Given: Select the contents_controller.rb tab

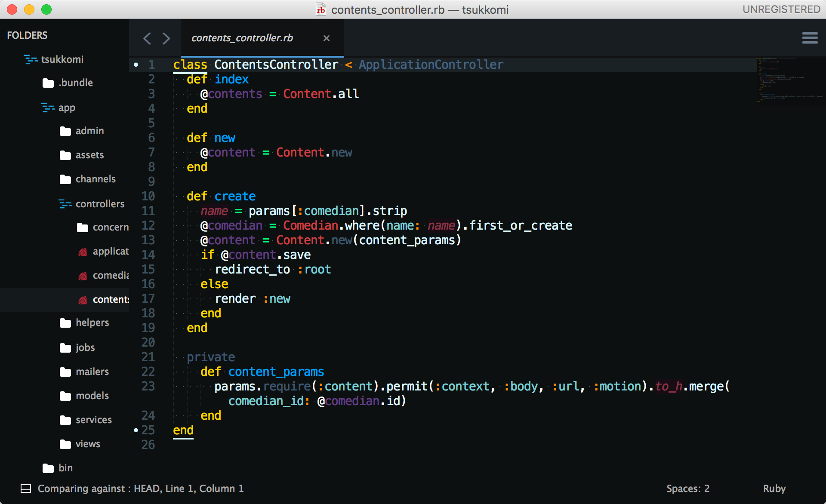Looking at the screenshot, I should pos(243,38).
